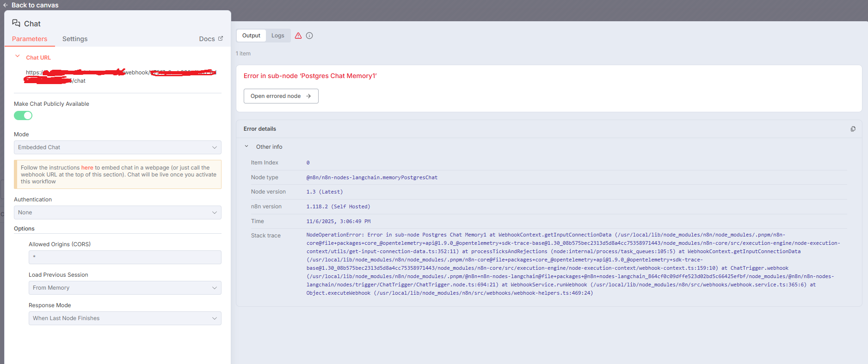The width and height of the screenshot is (868, 364).
Task: Click arrow icon in Open errored node
Action: tap(308, 96)
